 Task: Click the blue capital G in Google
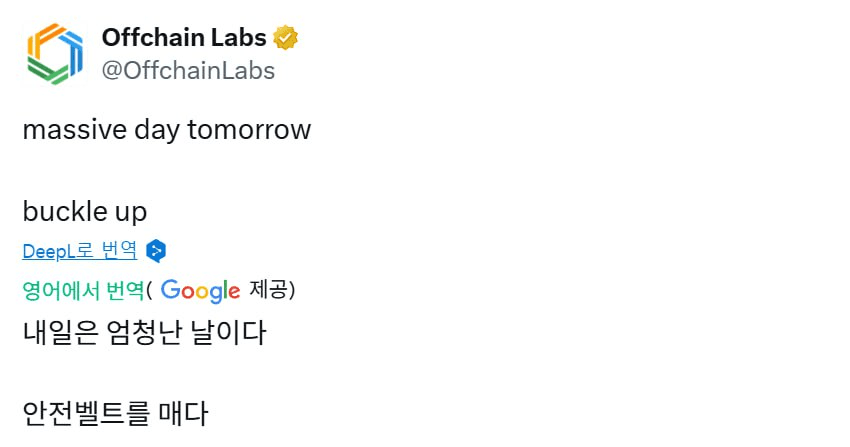[171, 289]
